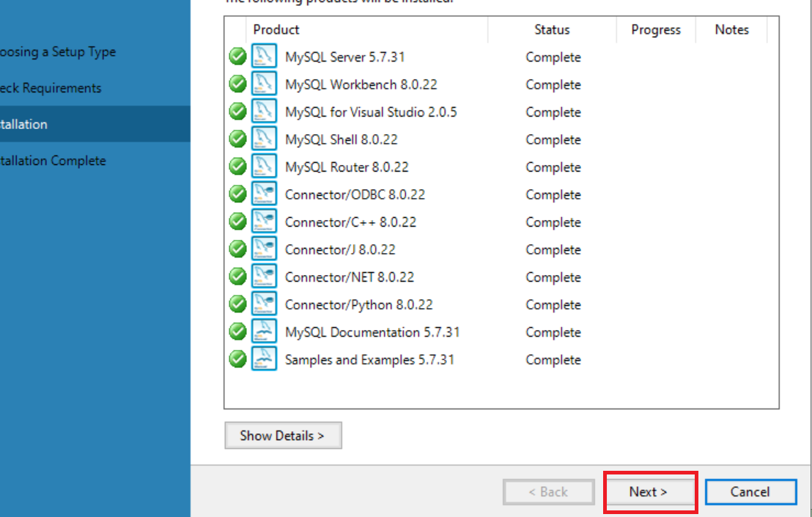Click the Connector/ODBC 8.0.22 product icon

click(x=264, y=193)
